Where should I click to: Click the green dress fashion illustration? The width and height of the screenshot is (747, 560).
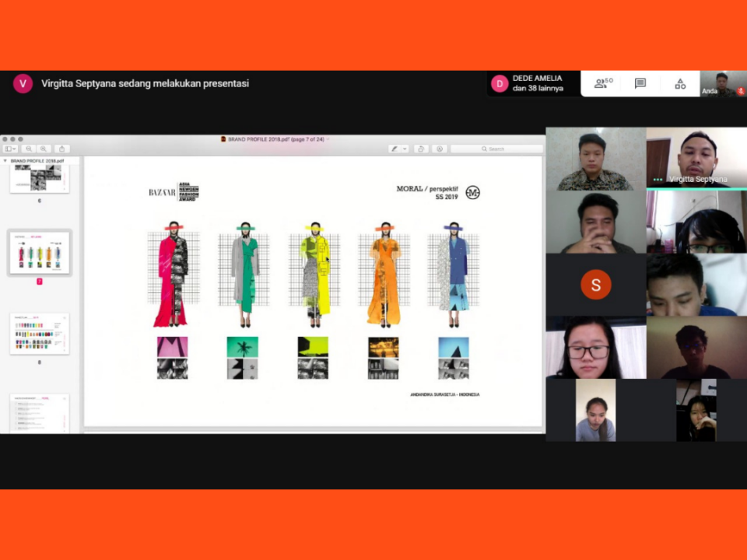pos(245,275)
